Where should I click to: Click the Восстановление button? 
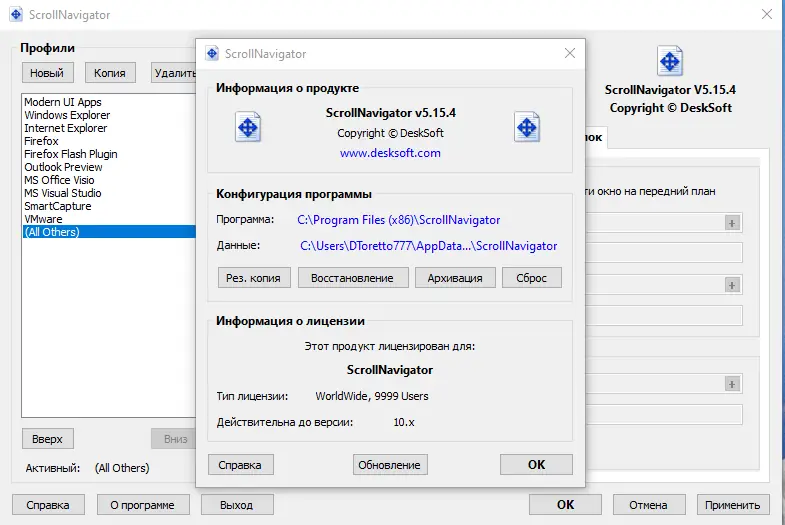353,278
